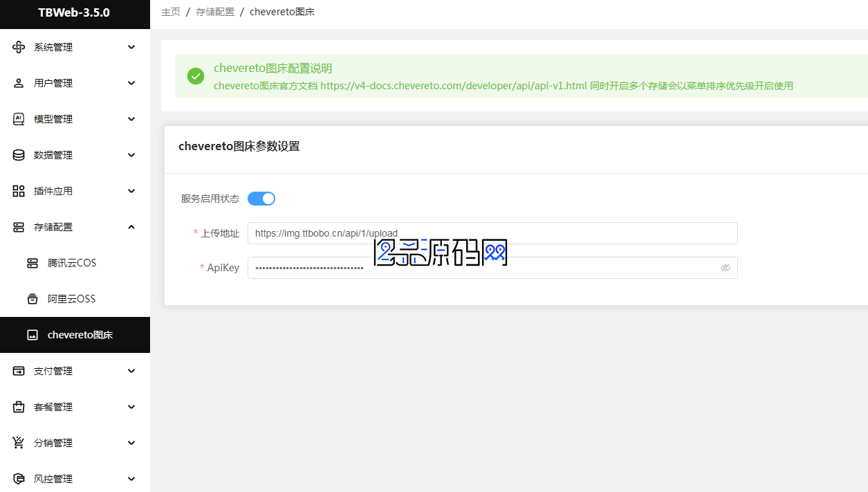The width and height of the screenshot is (868, 492).
Task: Click the chevereto图床 image icon in sidebar
Action: 33,335
